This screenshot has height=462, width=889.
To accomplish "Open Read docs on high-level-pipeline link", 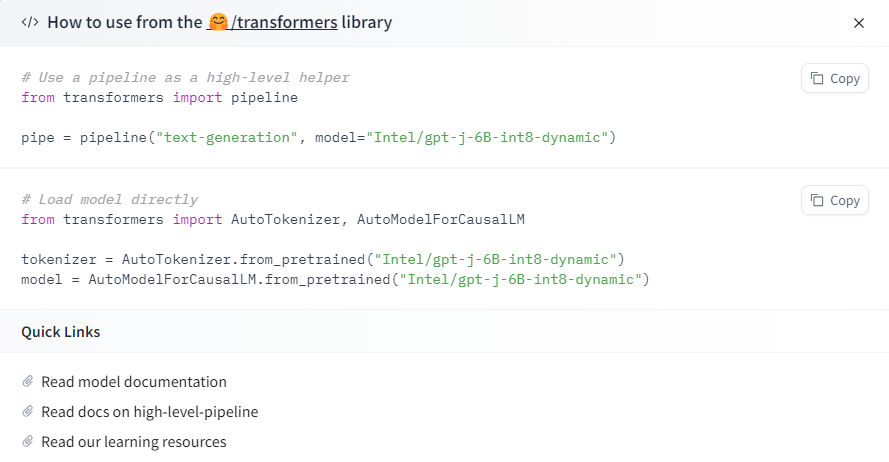I will (x=149, y=411).
